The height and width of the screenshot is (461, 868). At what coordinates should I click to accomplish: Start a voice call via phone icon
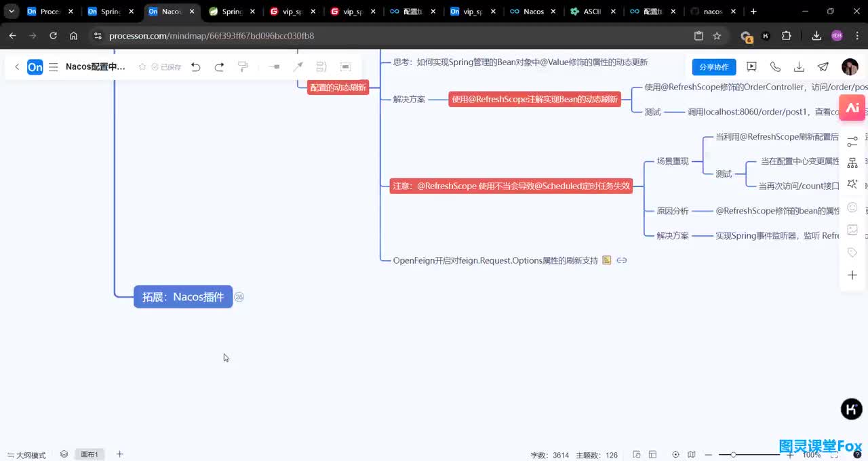coord(775,67)
